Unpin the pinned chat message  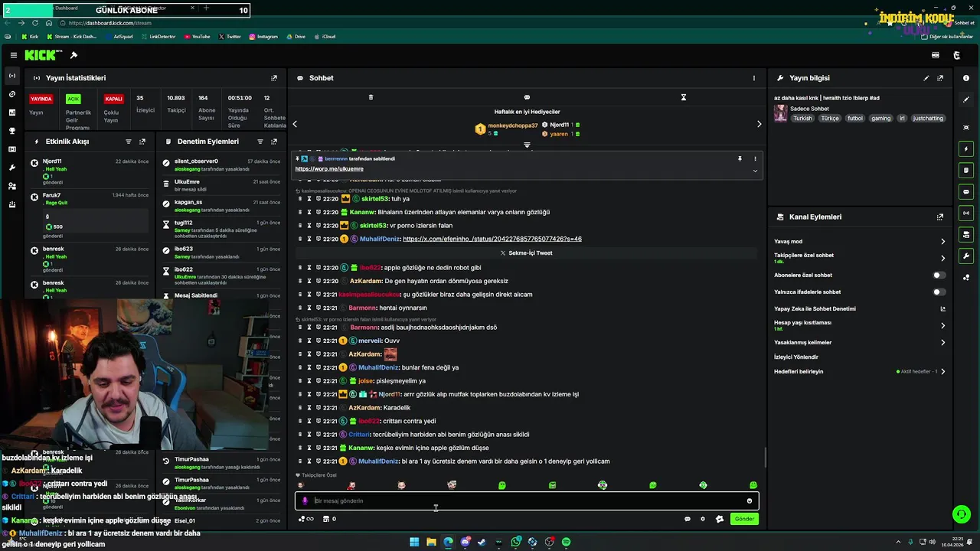[x=740, y=158]
